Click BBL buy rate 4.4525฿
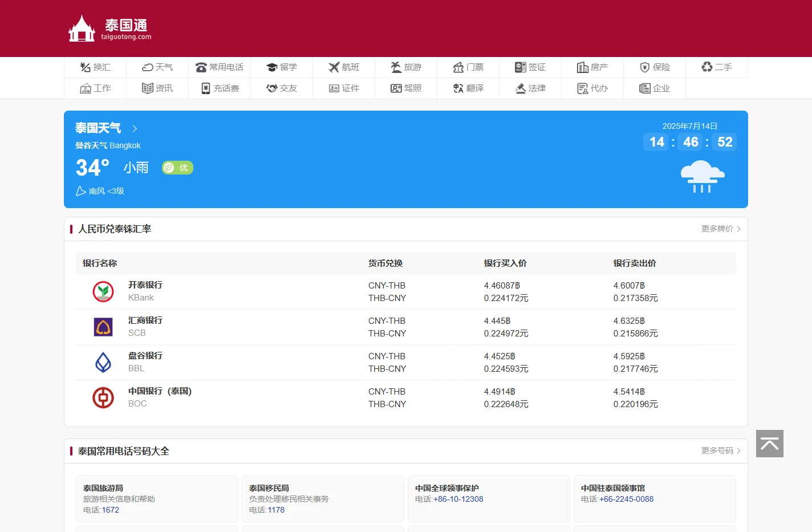The width and height of the screenshot is (812, 532). [x=500, y=356]
